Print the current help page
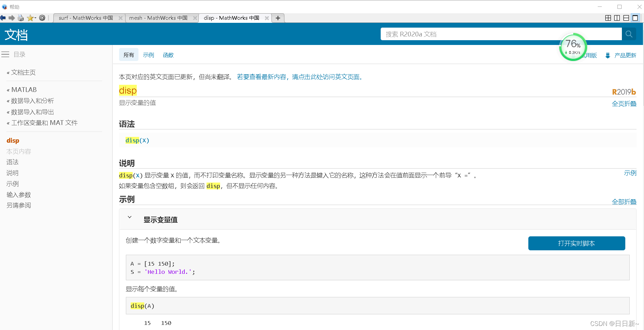Screen dimensions: 644x330 tap(21, 18)
